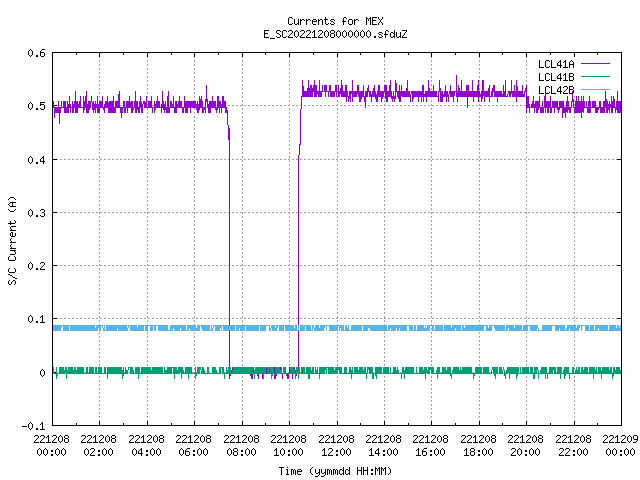640x480 pixels.
Task: Click the blue LCL42B trace near 0.08 A
Action: click(337, 328)
